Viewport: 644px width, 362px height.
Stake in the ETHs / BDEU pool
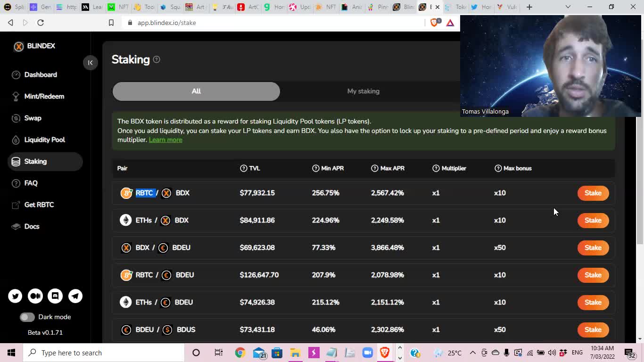point(593,302)
